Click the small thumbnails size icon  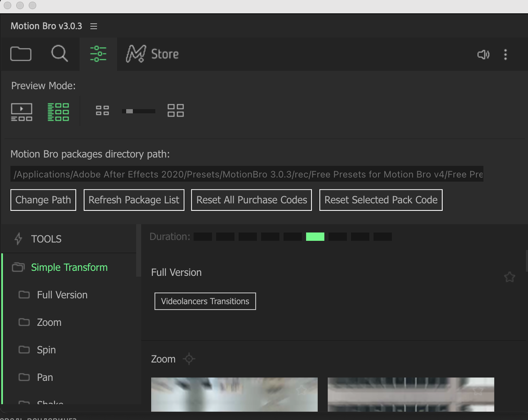(103, 111)
